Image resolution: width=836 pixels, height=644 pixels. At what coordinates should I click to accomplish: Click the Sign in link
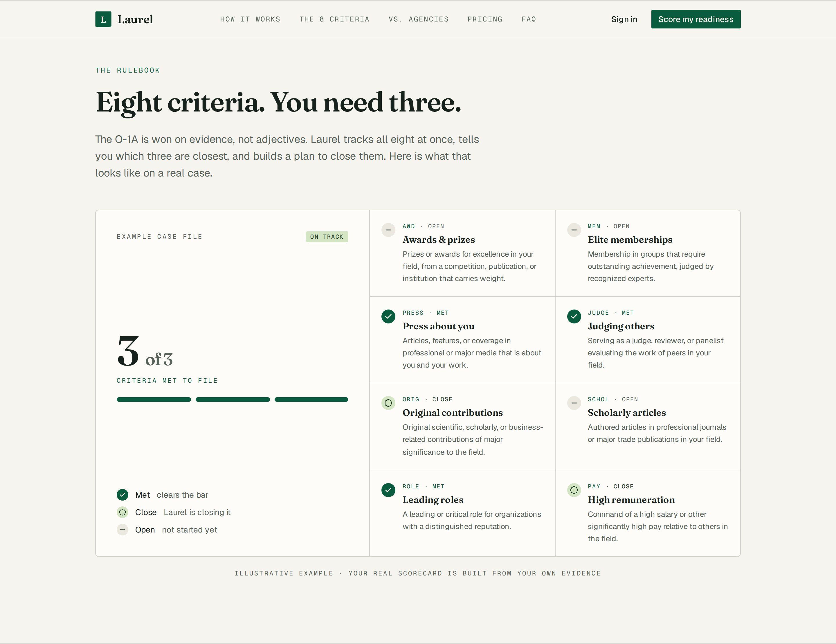point(624,19)
